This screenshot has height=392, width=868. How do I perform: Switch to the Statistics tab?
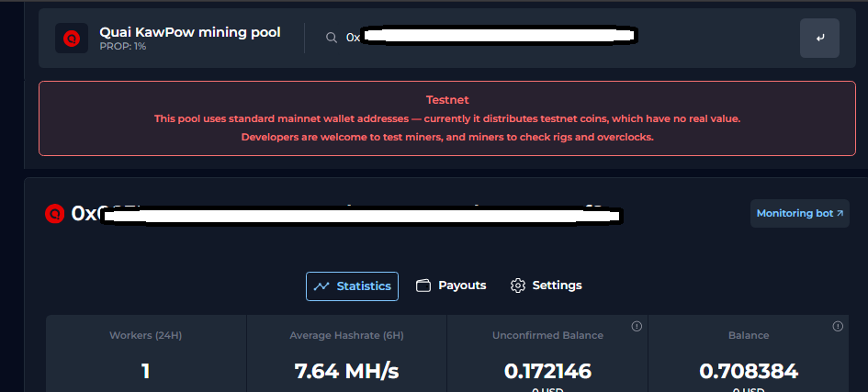coord(352,286)
